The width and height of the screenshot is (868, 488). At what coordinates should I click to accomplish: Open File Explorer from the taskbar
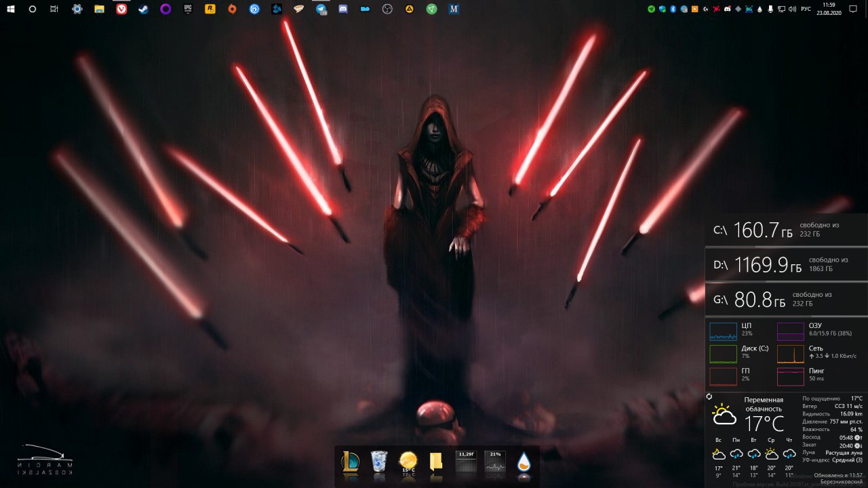pos(99,9)
